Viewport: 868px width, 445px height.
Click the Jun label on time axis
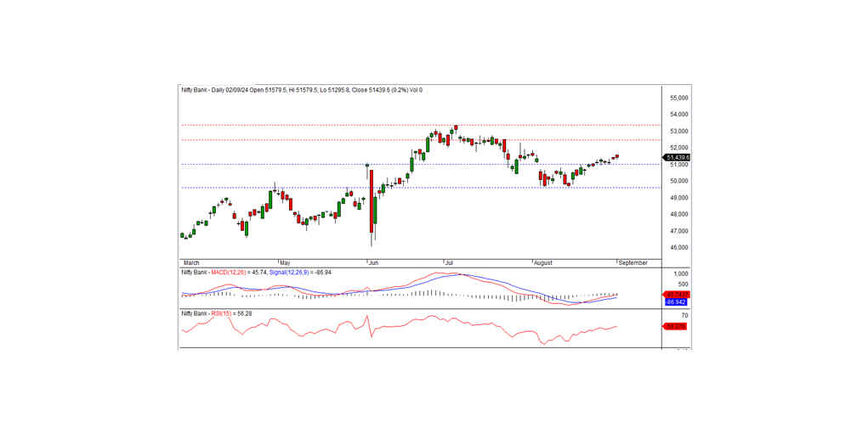point(373,263)
